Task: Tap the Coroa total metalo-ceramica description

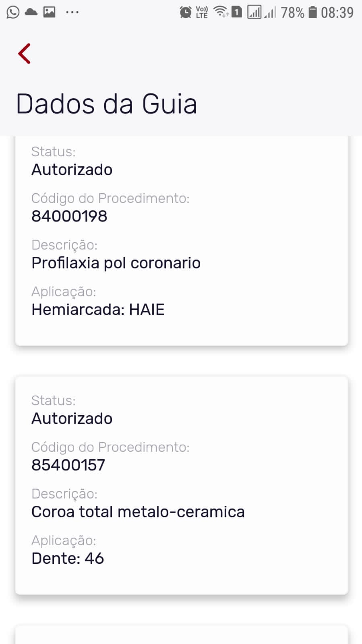Action: pos(138,512)
